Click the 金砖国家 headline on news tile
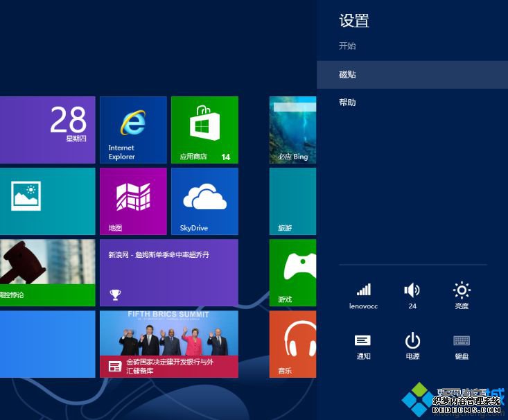Viewport: 508px width, 420px height. click(170, 366)
